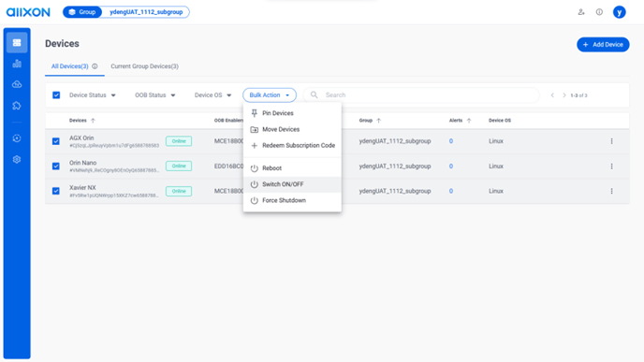Screen dimensions: 644x362
Task: Open the puzzle plugin sidebar icon
Action: pos(17,106)
